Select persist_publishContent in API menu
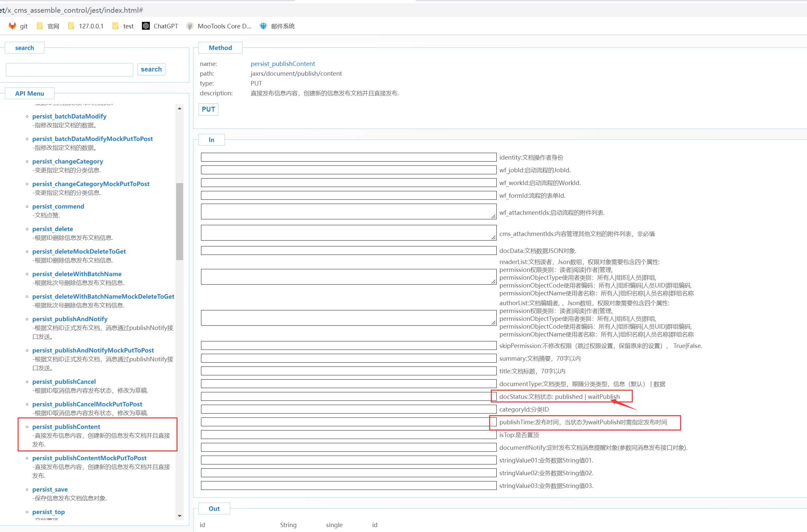 click(66, 427)
